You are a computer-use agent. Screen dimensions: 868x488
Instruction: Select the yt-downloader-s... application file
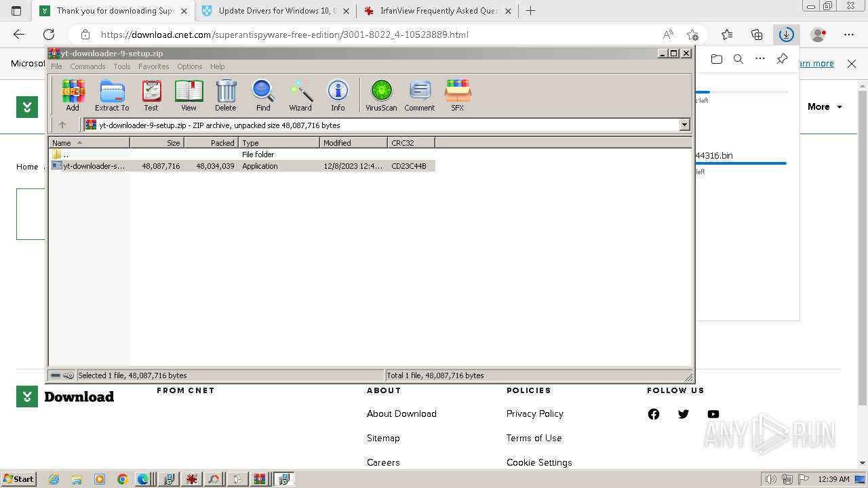242,166
